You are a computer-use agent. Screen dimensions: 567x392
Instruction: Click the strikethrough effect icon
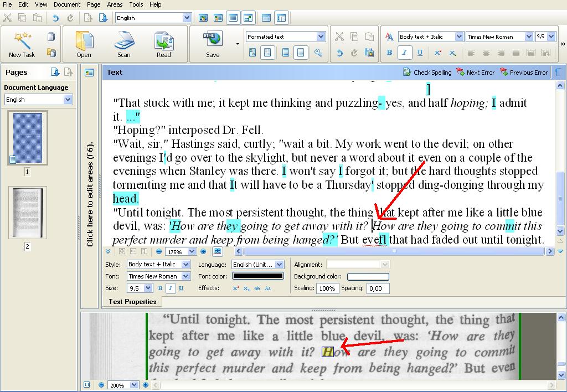pos(257,288)
